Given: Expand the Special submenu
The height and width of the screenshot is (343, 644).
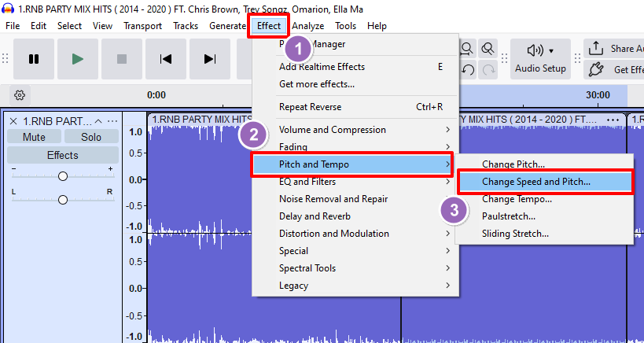Looking at the screenshot, I should coord(355,251).
